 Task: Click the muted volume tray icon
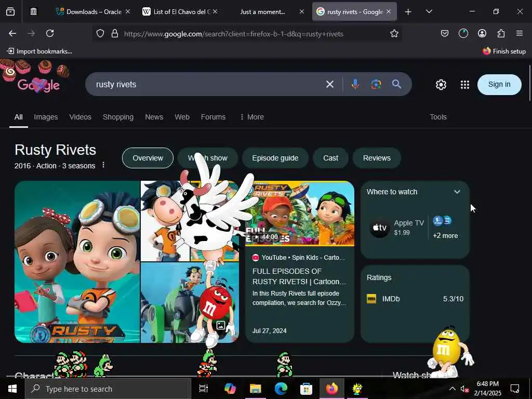[464, 389]
